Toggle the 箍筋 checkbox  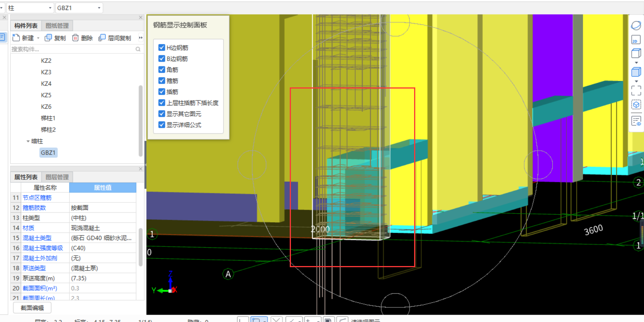[162, 81]
